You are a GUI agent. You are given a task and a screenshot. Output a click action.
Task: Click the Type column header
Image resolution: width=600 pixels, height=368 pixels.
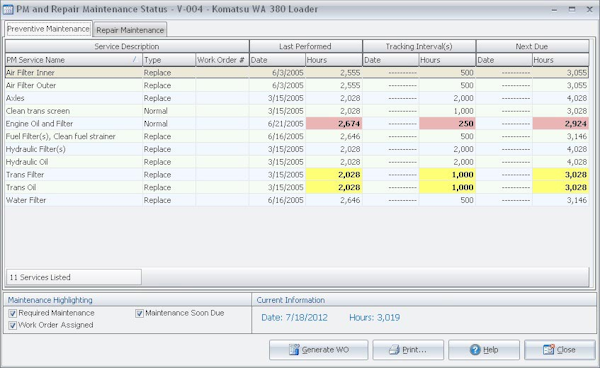click(169, 60)
